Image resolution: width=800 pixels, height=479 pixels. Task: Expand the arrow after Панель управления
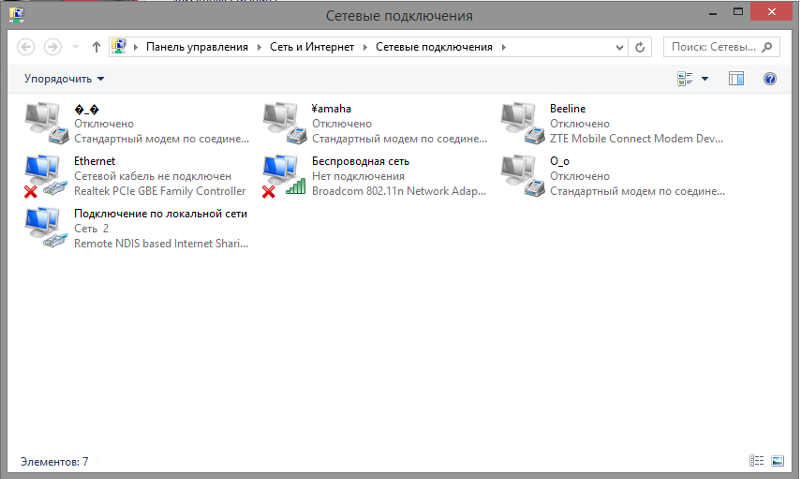259,47
